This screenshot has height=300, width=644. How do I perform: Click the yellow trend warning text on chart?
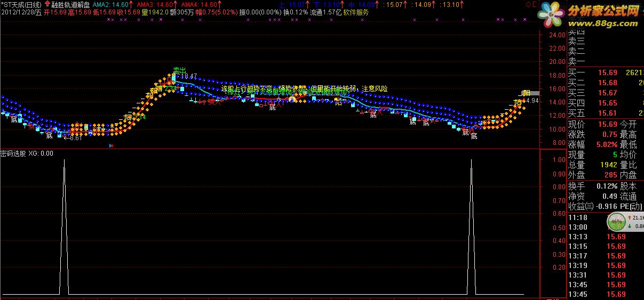[304, 88]
